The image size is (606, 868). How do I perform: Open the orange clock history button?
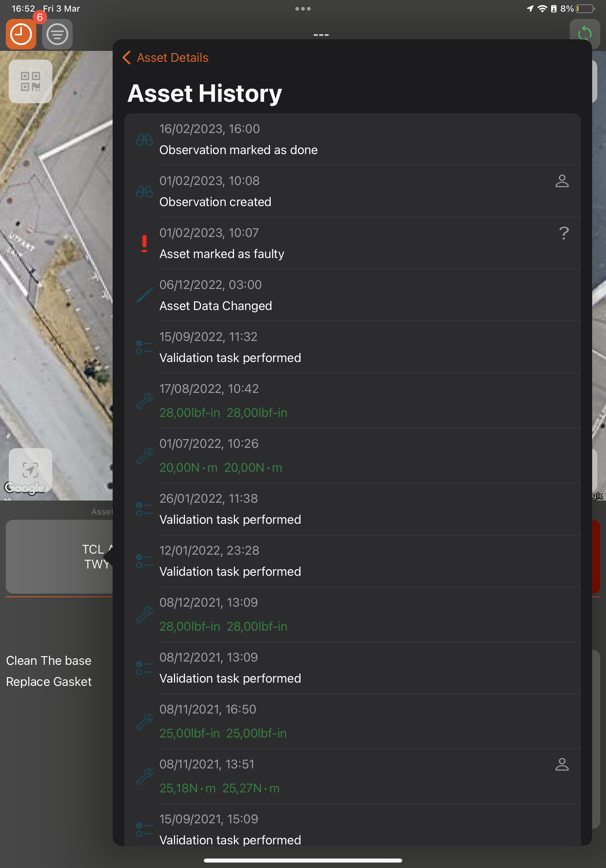point(21,35)
